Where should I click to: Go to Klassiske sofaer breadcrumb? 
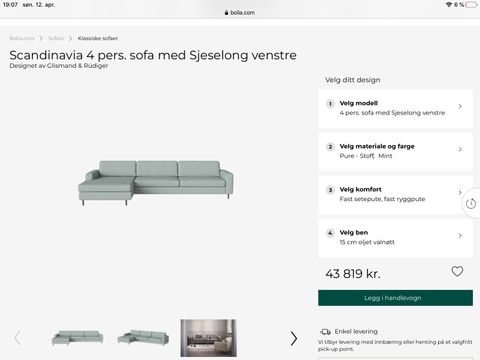click(98, 38)
